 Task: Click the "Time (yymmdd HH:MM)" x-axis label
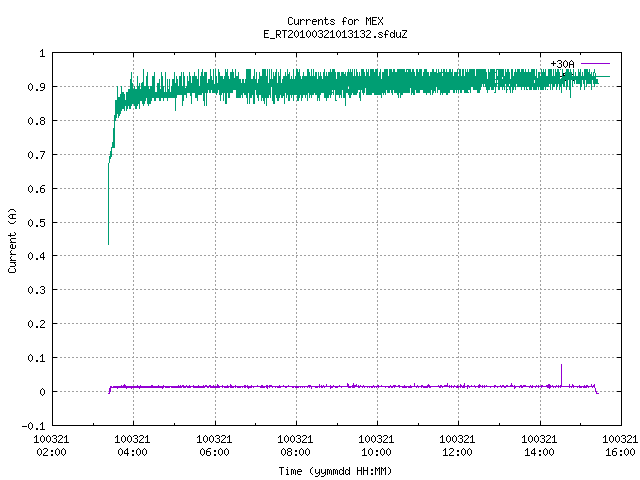tap(335, 471)
